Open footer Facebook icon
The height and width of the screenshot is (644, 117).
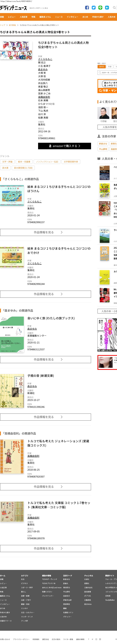coord(88,639)
